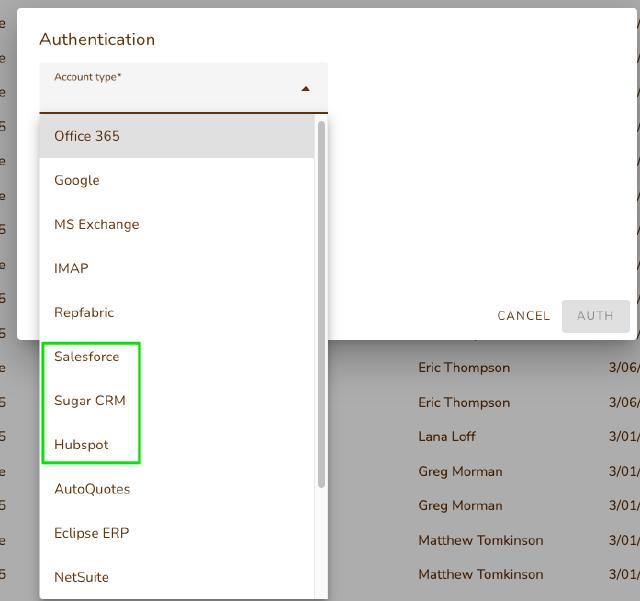Collapse the Account type dropdown arrow
Image resolution: width=640 pixels, height=601 pixels.
click(x=305, y=89)
